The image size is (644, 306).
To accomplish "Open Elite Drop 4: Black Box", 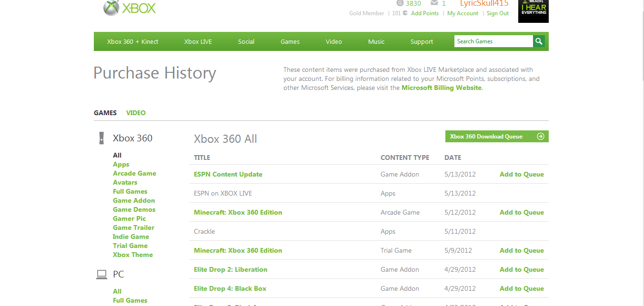I will pyautogui.click(x=230, y=288).
